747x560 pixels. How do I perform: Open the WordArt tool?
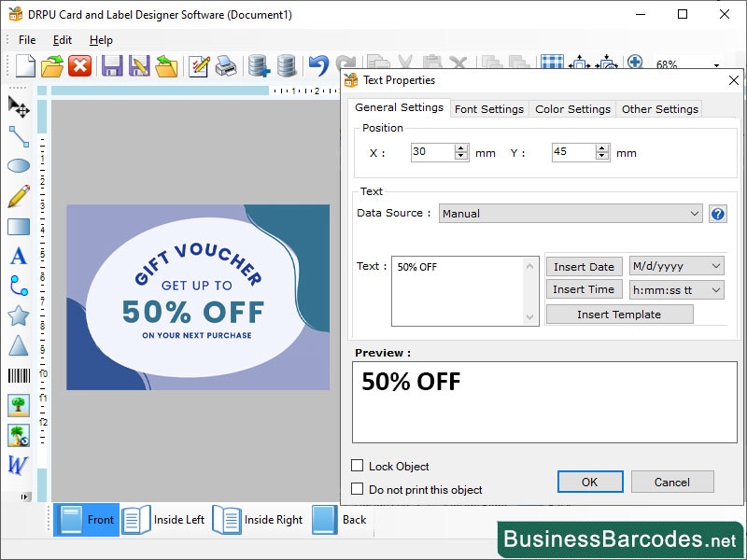tap(19, 467)
